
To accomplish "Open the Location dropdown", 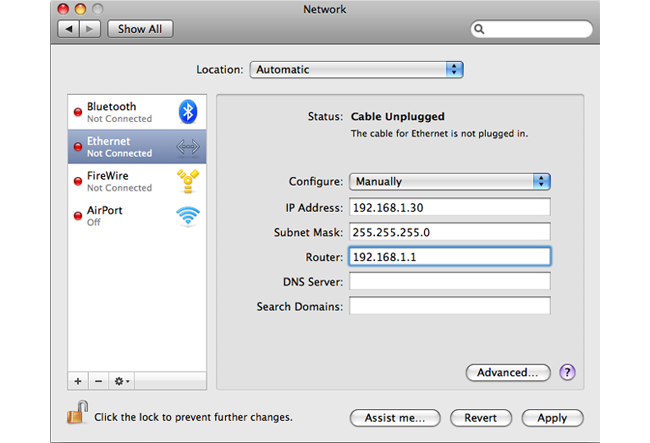I will click(356, 70).
